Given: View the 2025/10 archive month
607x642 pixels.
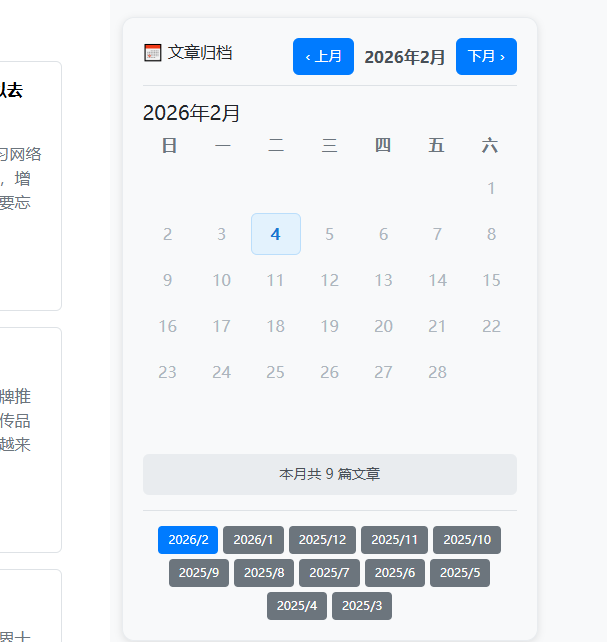Looking at the screenshot, I should click(x=467, y=540).
